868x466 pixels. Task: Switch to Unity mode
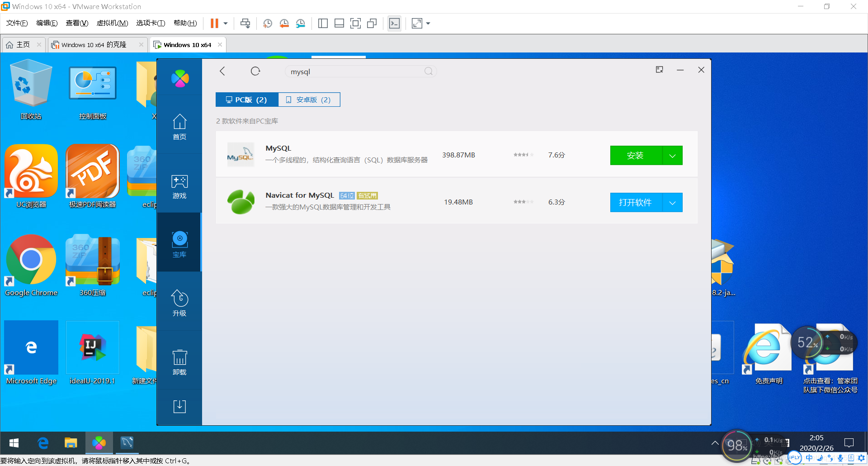372,23
